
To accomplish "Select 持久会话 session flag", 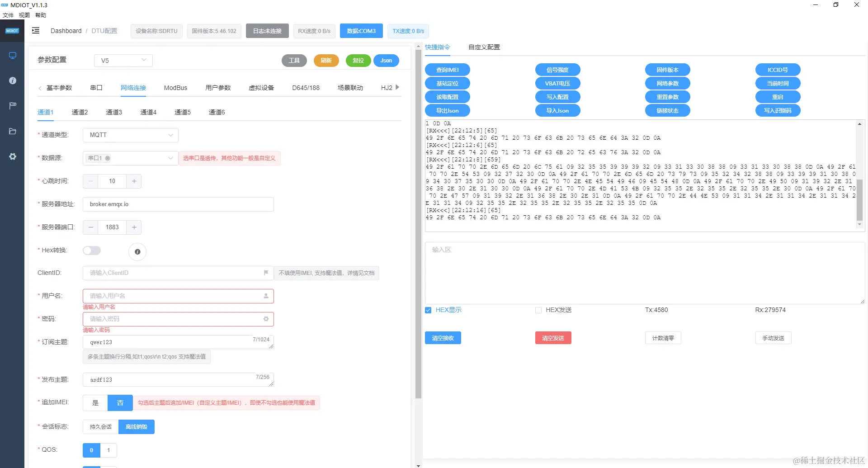I will (x=101, y=427).
